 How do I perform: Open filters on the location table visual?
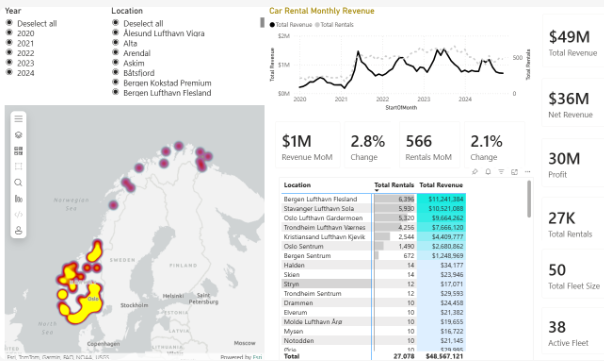pos(501,172)
